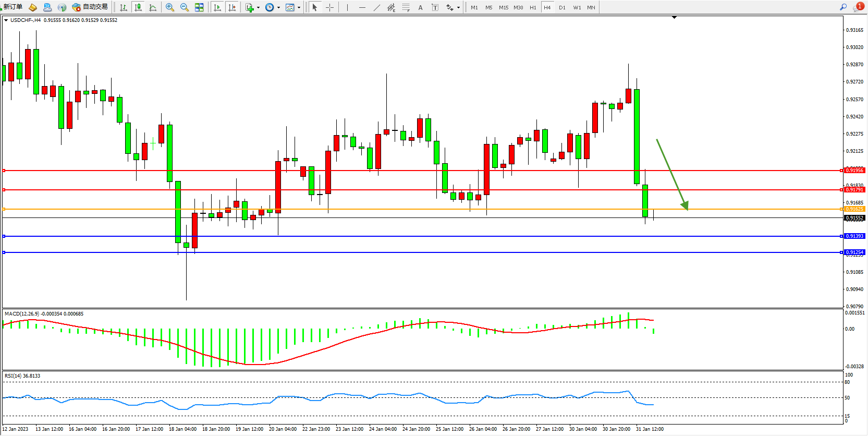Select the trendline drawing tool
Screen dimensions: 868x436
(376, 7)
